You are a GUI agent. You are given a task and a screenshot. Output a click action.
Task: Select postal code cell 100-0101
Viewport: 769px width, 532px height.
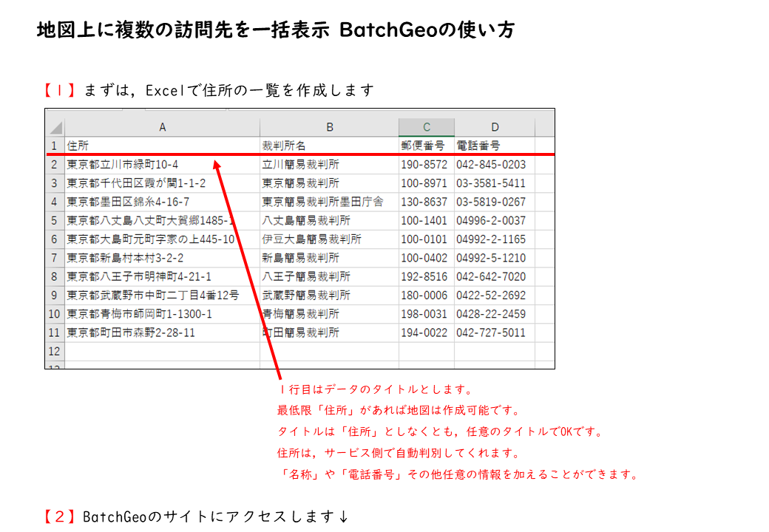[427, 239]
